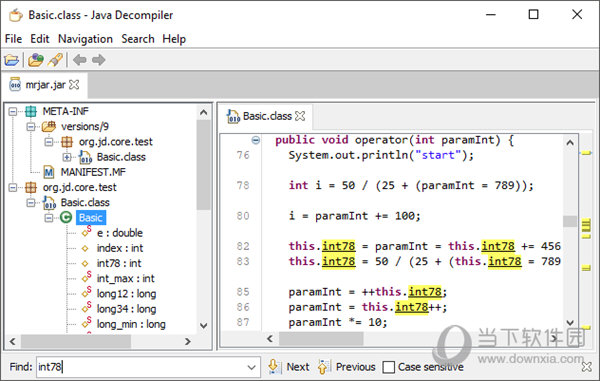600x381 pixels.
Task: Open the Edit menu
Action: (40, 39)
